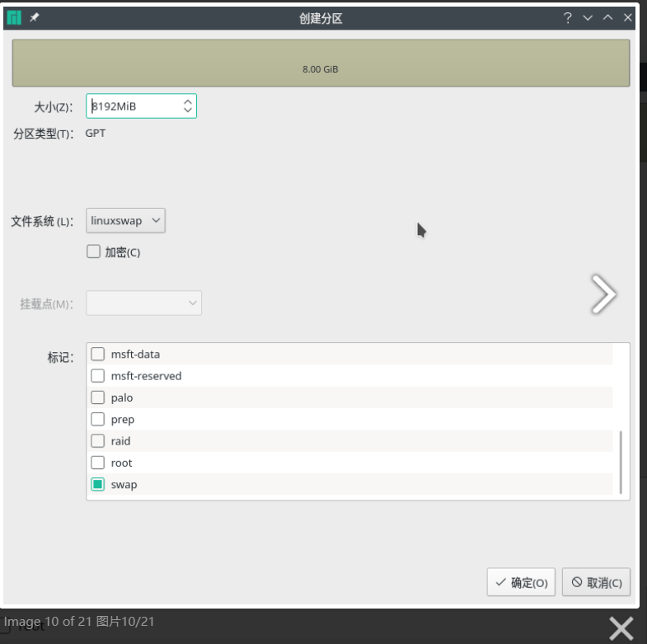647x644 pixels.
Task: Click the flags list vertical scrollbar
Action: click(621, 462)
